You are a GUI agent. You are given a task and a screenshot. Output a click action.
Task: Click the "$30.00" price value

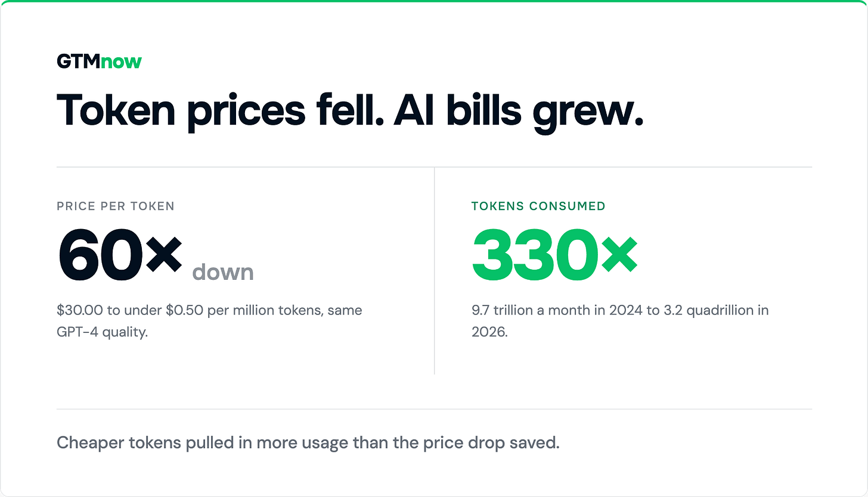point(76,311)
